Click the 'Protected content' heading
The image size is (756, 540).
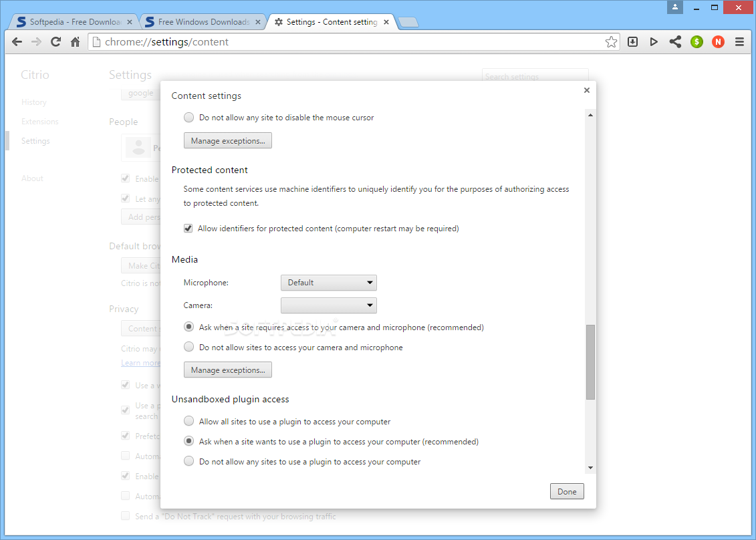click(209, 170)
